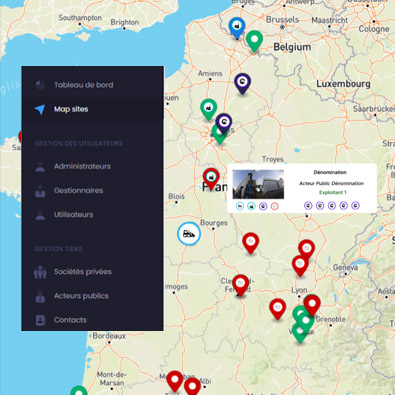Screen dimensions: 395x395
Task: Click the manager icon beside Gestionnaires
Action: (40, 191)
